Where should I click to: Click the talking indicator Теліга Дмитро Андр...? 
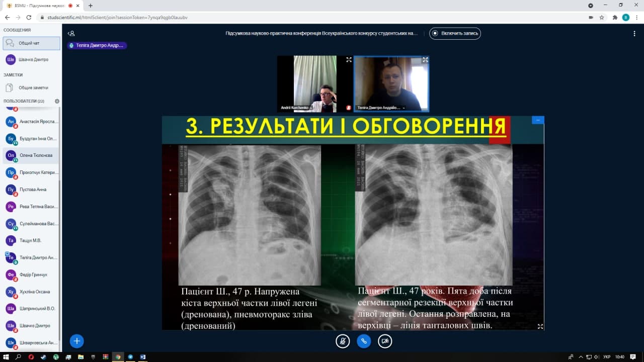pos(97,45)
